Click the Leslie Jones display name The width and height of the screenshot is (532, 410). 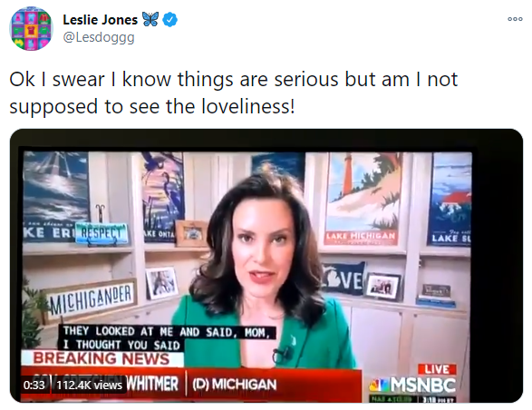pos(100,20)
